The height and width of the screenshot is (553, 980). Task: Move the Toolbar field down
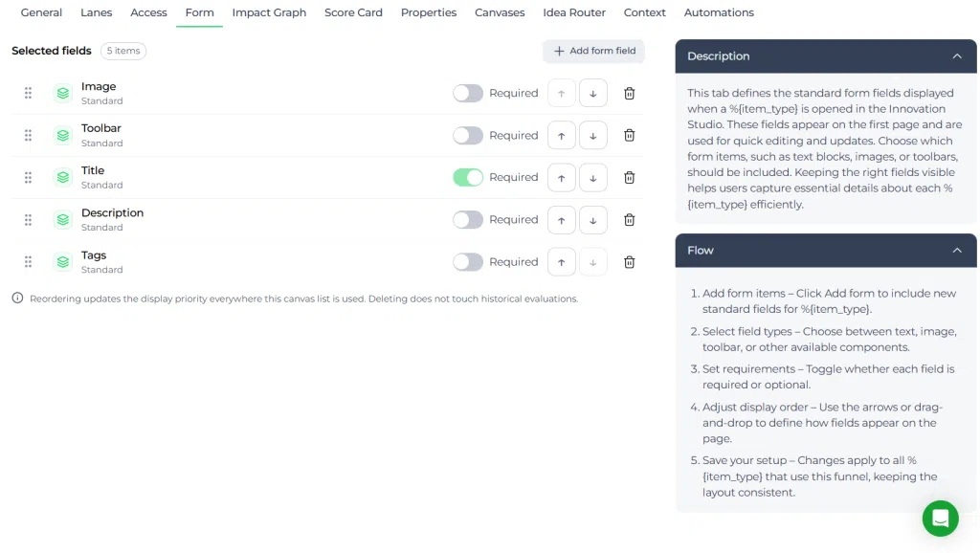593,136
